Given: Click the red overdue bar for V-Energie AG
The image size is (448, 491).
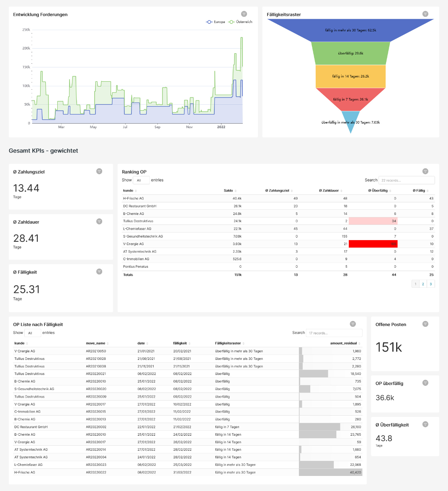Looking at the screenshot, I should click(373, 243).
